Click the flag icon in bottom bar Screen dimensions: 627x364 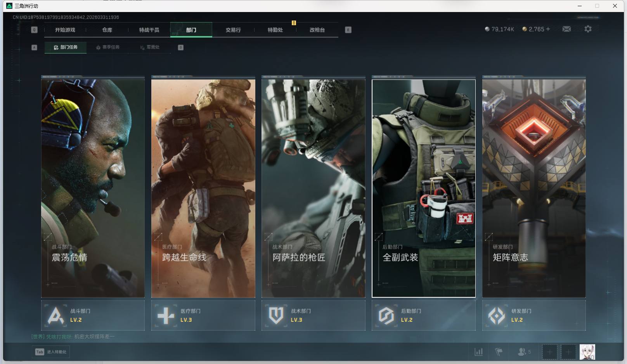499,352
